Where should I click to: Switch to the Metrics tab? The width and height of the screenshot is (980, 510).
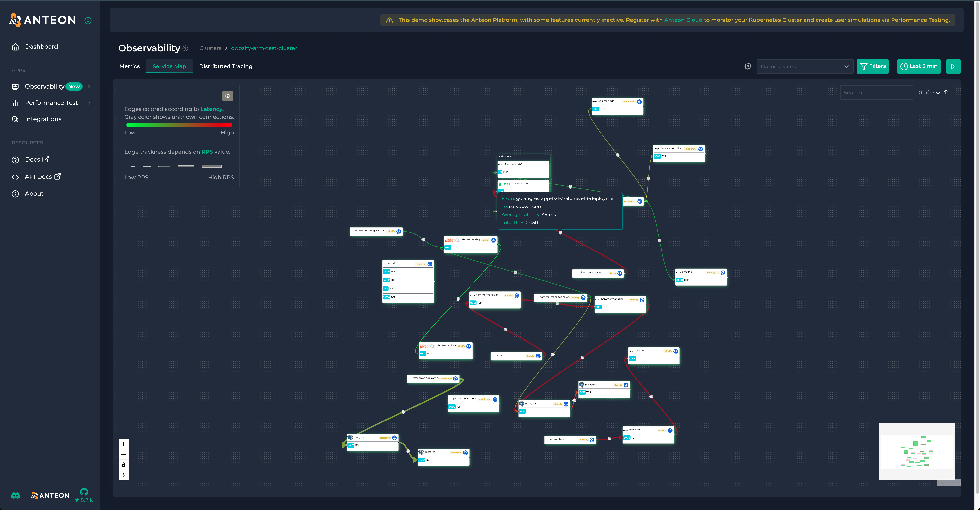coord(129,66)
